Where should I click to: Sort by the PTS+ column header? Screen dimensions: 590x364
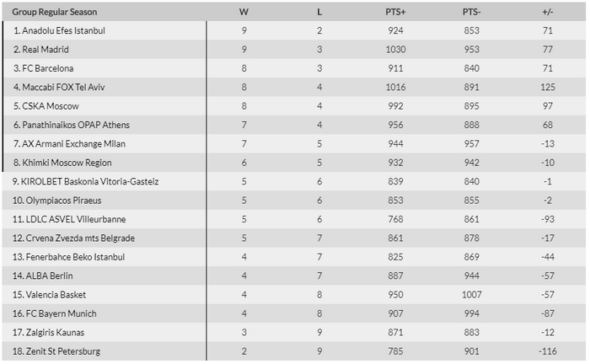click(395, 12)
